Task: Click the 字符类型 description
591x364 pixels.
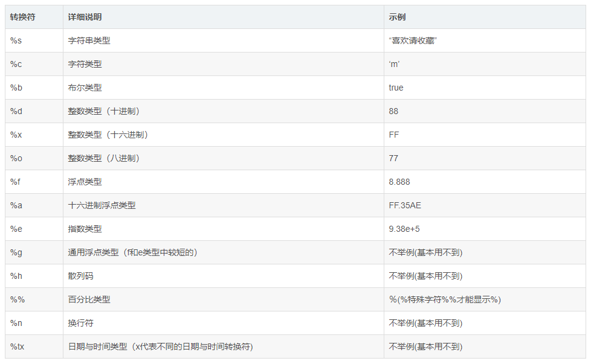Action: point(85,65)
